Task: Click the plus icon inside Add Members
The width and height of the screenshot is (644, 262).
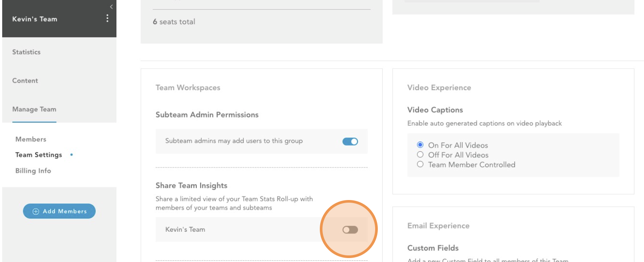Action: click(x=35, y=211)
